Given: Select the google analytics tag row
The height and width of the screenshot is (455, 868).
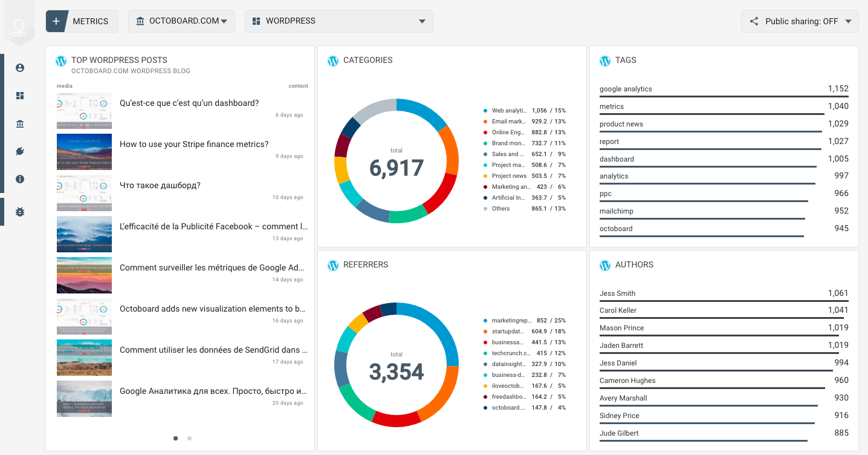Looking at the screenshot, I should pyautogui.click(x=724, y=90).
